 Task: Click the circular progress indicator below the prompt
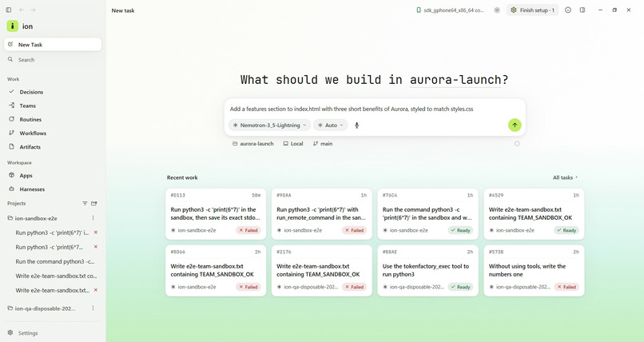pos(517,144)
